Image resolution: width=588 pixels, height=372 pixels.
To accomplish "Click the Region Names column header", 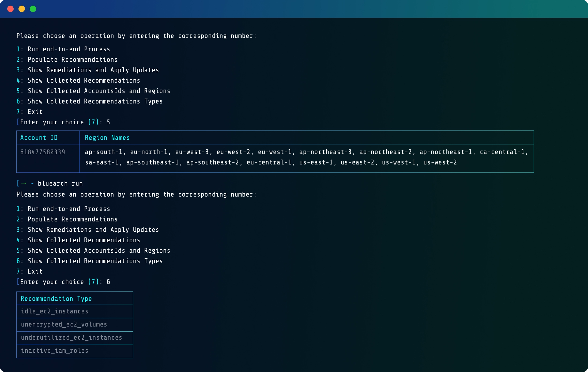I will (107, 137).
